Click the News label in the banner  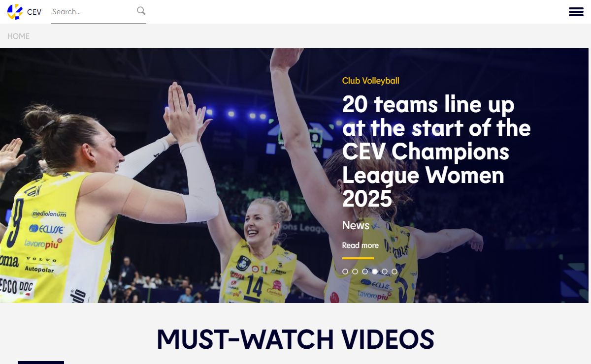[x=356, y=225]
